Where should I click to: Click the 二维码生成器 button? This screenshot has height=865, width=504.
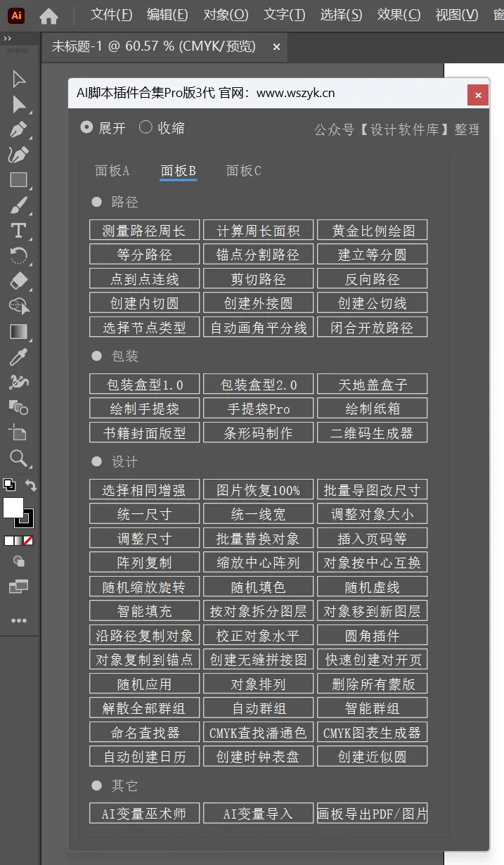point(372,433)
